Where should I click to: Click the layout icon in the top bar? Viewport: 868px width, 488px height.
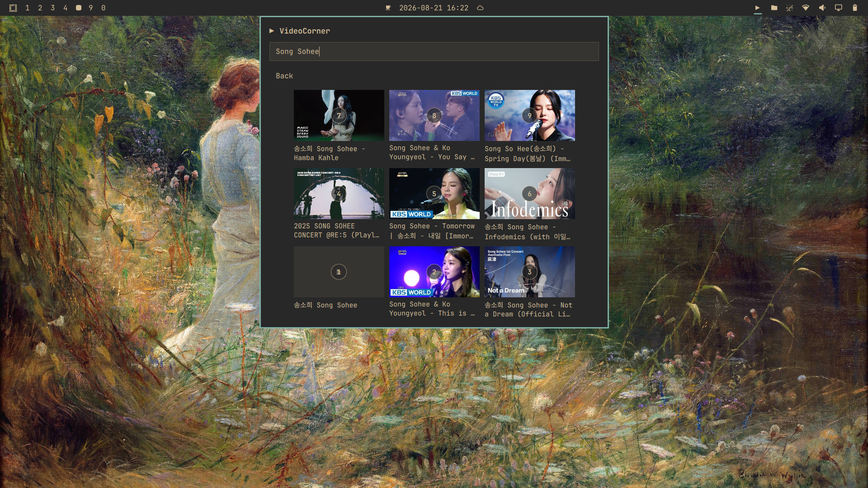[x=13, y=8]
